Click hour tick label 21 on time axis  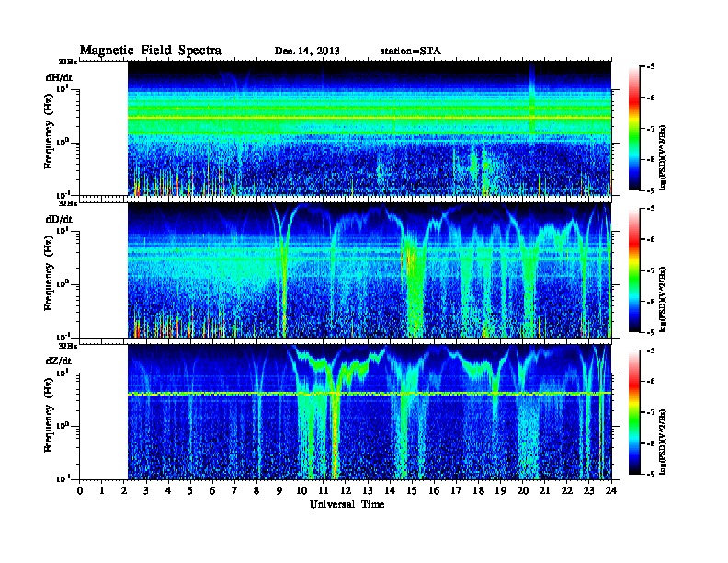544,490
